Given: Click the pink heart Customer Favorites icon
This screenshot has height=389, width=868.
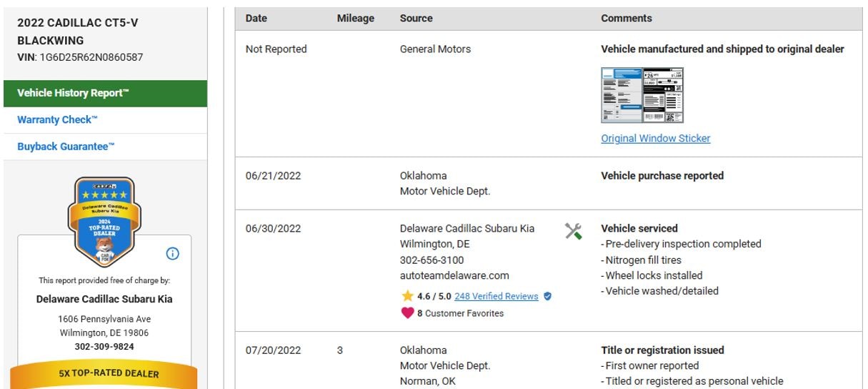Looking at the screenshot, I should [407, 313].
